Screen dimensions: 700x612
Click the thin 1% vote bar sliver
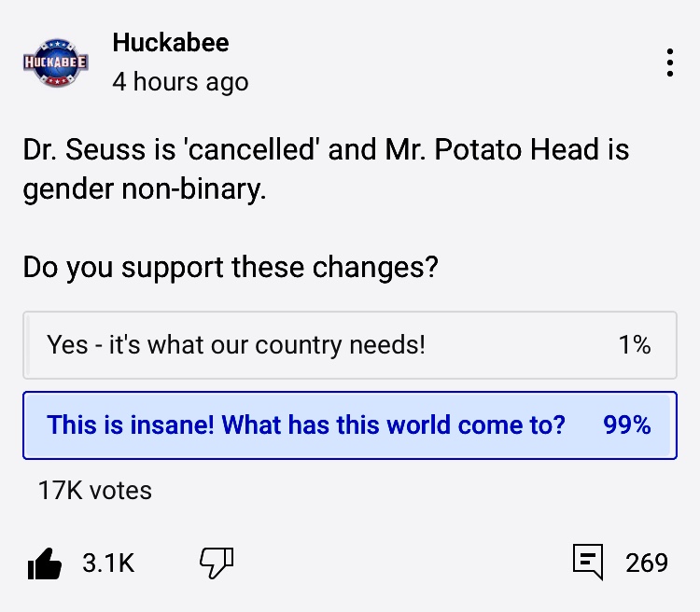tap(28, 345)
